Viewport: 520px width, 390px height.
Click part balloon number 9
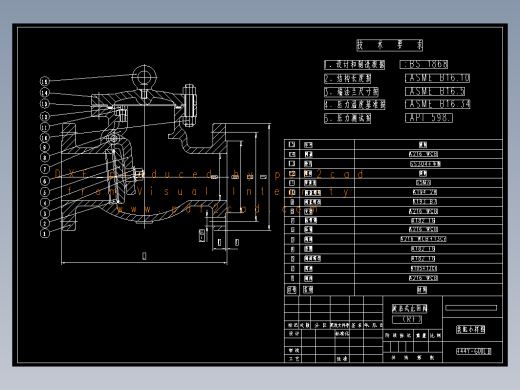[45, 147]
